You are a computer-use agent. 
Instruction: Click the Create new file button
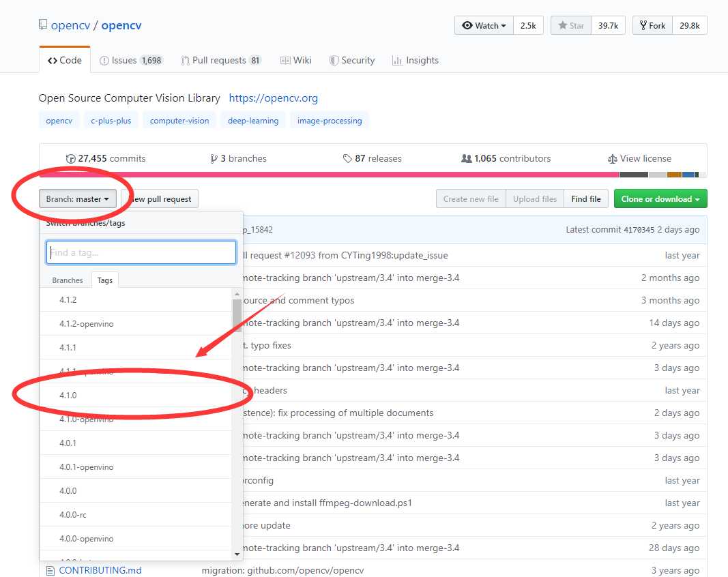coord(471,198)
